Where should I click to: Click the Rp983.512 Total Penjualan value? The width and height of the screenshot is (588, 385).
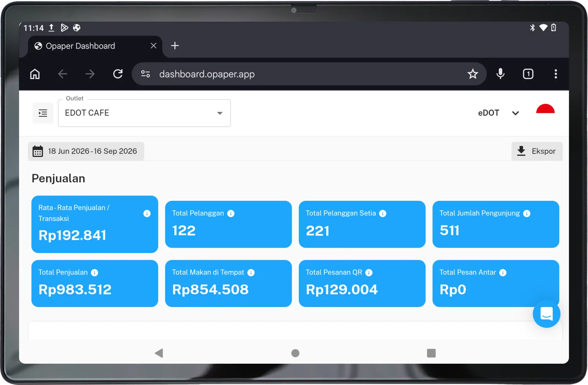75,290
